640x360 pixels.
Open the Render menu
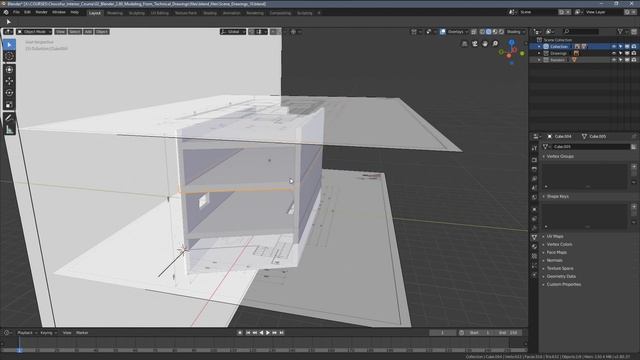coord(41,13)
